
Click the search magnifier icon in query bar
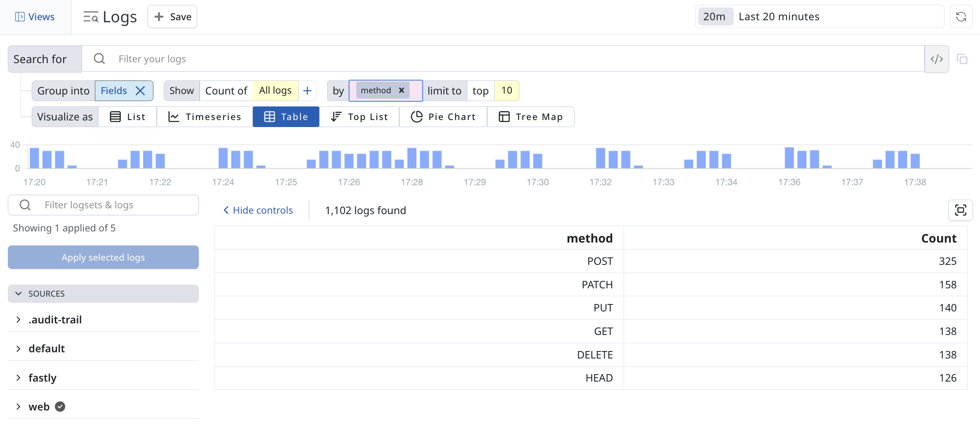pyautogui.click(x=99, y=59)
